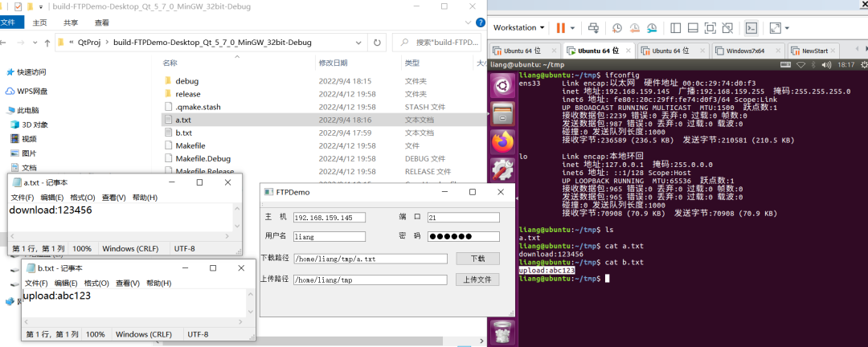868x347 pixels.
Task: Toggle the VMware library sidebar view icon
Action: coord(675,27)
